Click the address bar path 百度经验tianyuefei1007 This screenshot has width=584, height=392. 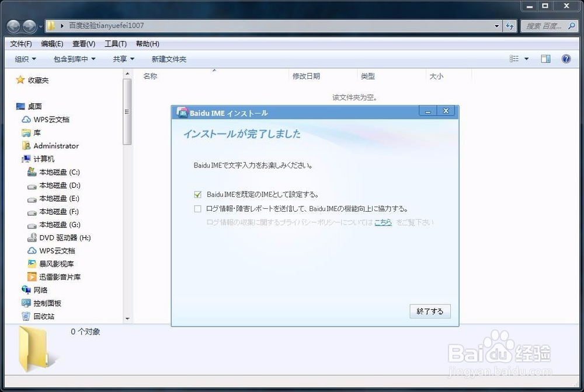tap(106, 26)
